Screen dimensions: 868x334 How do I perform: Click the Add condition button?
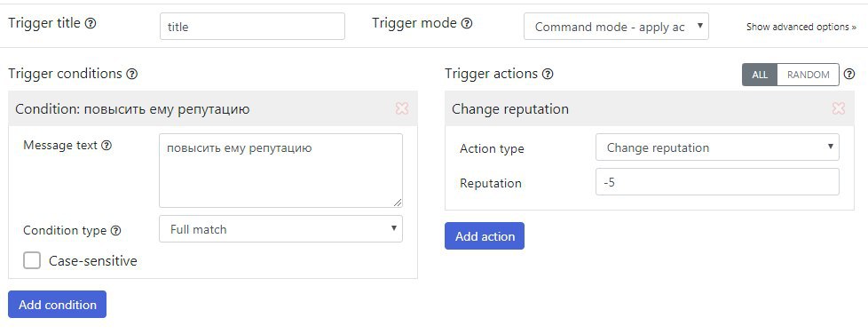point(57,305)
